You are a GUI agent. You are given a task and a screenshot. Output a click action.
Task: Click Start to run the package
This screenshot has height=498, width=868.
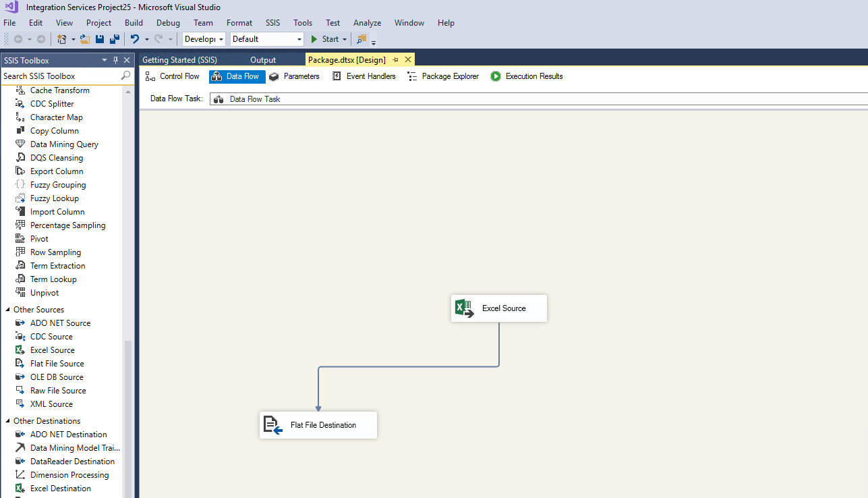[x=327, y=39]
